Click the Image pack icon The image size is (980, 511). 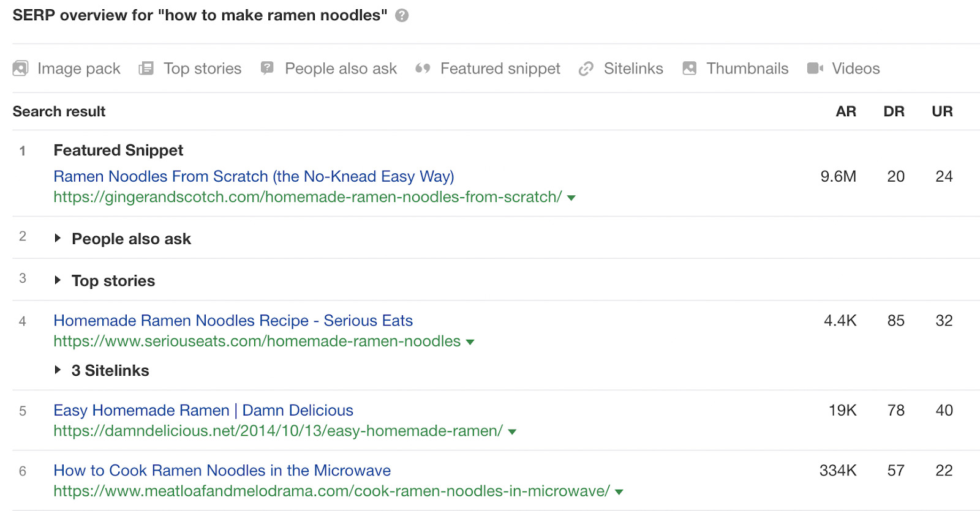(x=21, y=69)
